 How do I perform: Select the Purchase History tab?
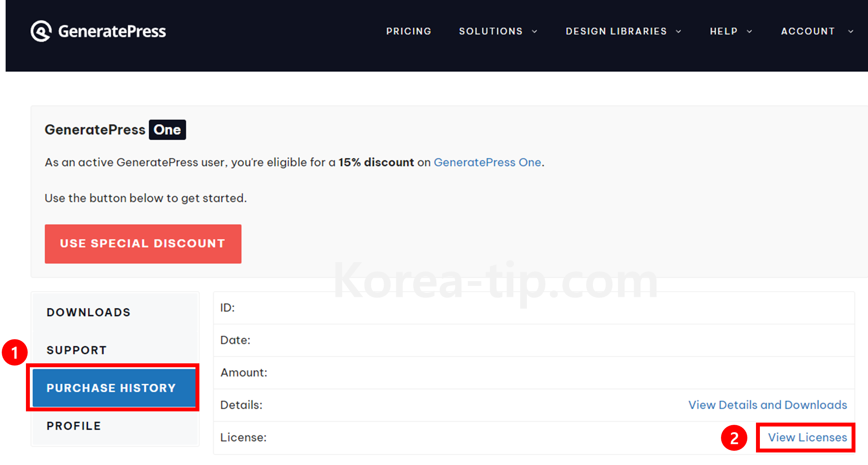point(114,388)
